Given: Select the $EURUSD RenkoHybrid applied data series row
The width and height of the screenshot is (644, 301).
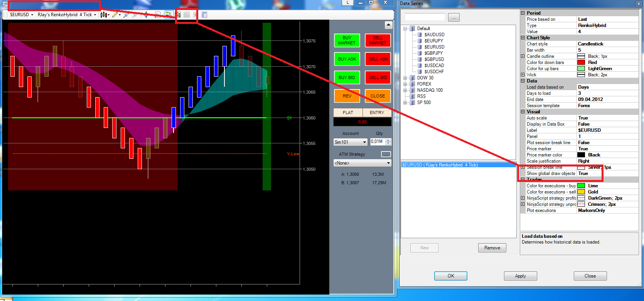Looking at the screenshot, I should [458, 165].
